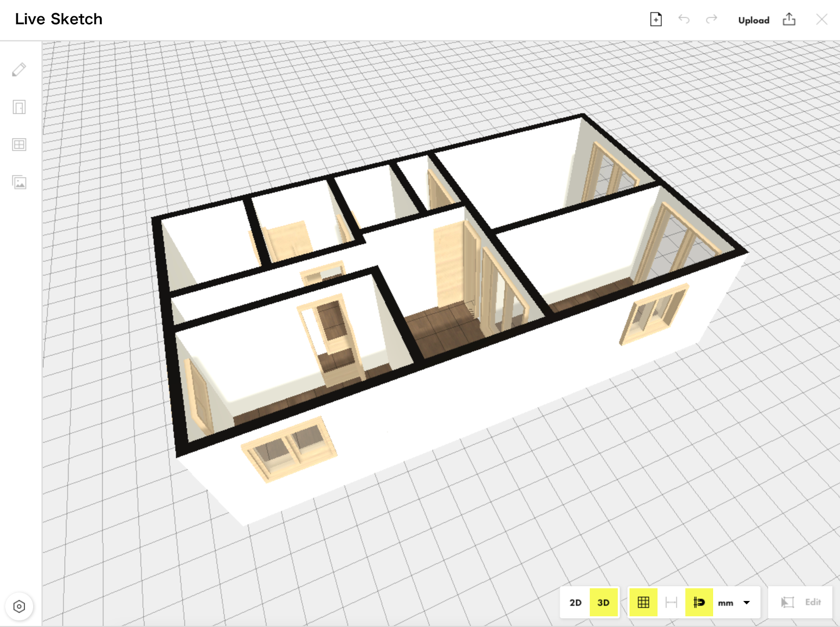Image resolution: width=840 pixels, height=627 pixels.
Task: Click the new document icon
Action: (x=655, y=19)
